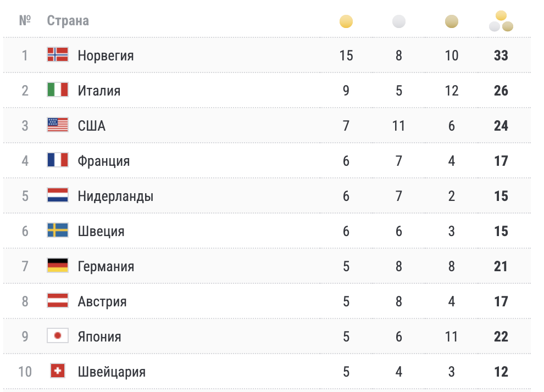Click the France flag icon
Screen dimensions: 544x392
(x=58, y=160)
